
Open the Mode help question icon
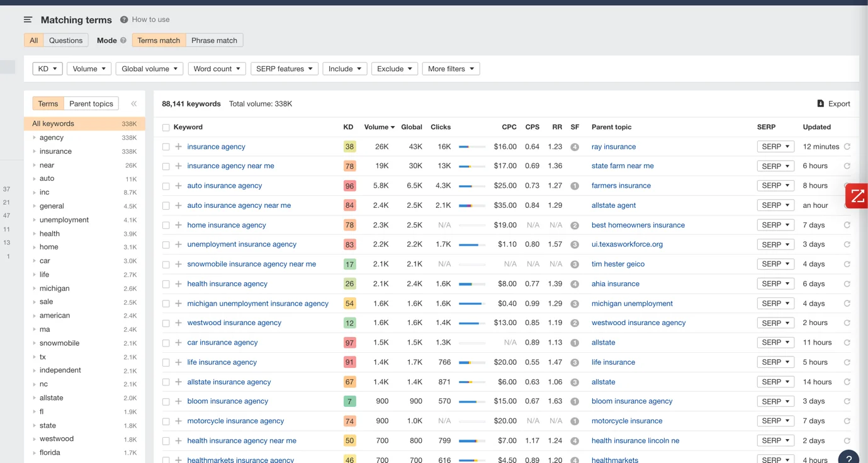tap(123, 40)
